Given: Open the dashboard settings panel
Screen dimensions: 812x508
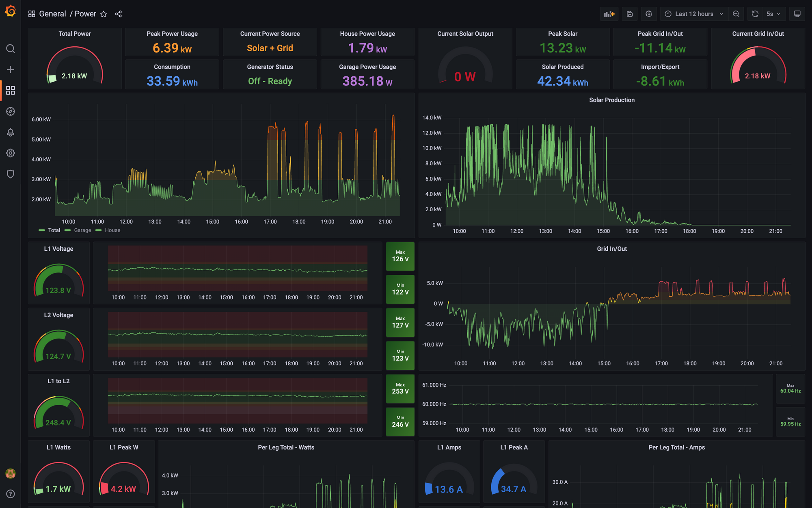Looking at the screenshot, I should 649,13.
